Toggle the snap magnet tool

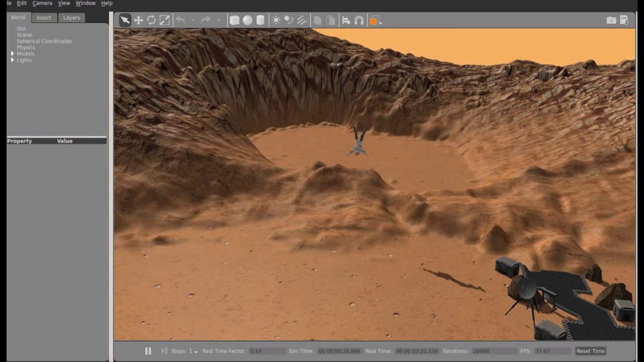[x=359, y=20]
